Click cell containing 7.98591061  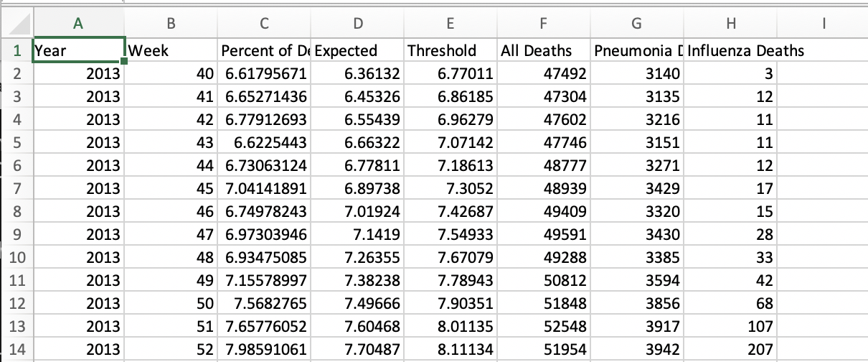pyautogui.click(x=264, y=350)
